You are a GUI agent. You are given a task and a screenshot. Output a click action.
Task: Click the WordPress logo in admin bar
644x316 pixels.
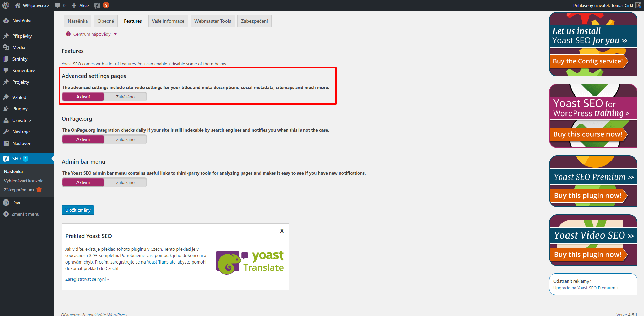(6, 5)
